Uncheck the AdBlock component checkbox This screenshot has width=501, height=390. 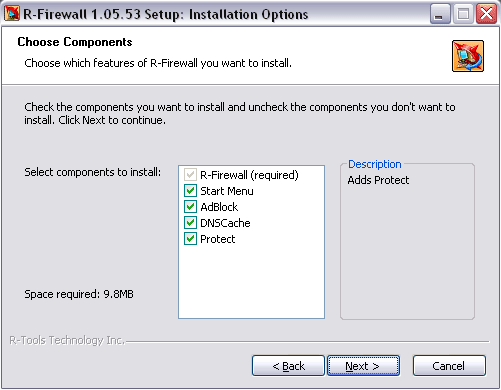tap(190, 207)
